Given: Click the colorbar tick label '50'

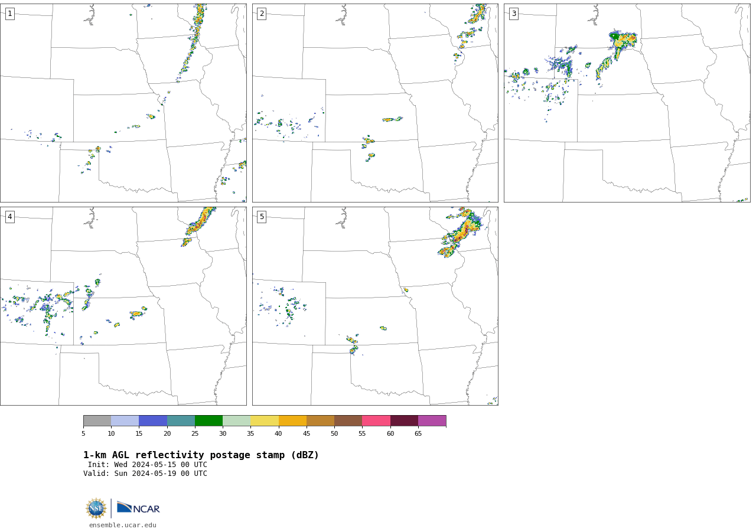Looking at the screenshot, I should tap(334, 433).
